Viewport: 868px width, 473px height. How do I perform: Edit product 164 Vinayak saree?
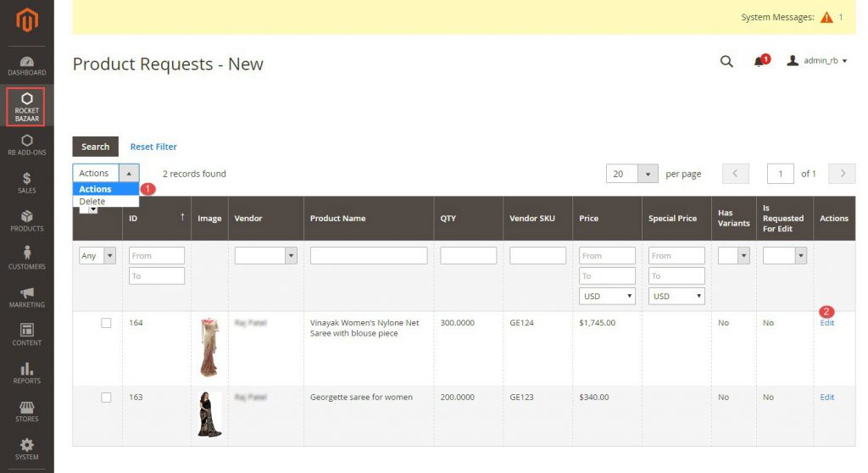[x=826, y=323]
